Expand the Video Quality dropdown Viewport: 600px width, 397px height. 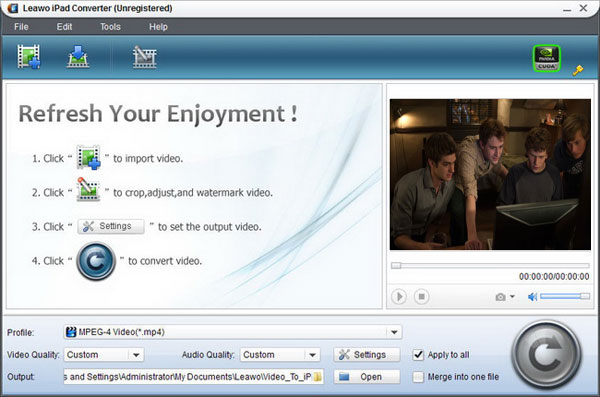click(136, 355)
